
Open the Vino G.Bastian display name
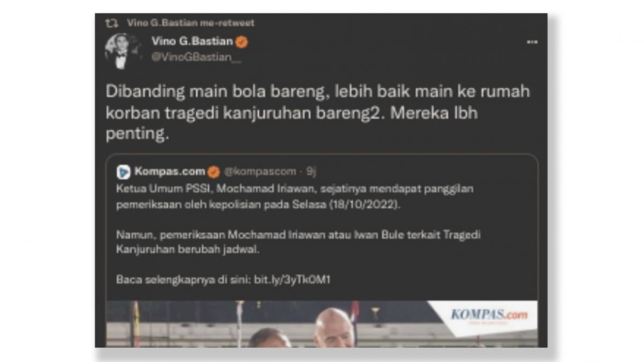tap(192, 41)
